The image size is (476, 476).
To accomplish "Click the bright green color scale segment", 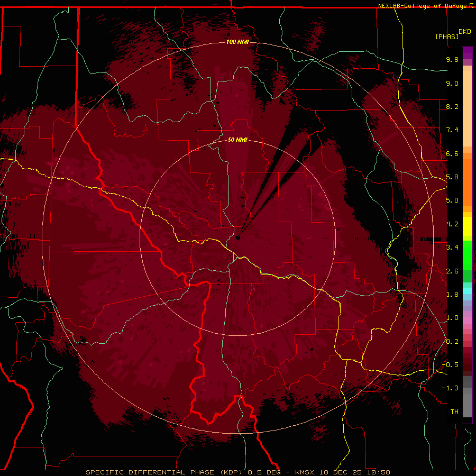I will [467, 255].
